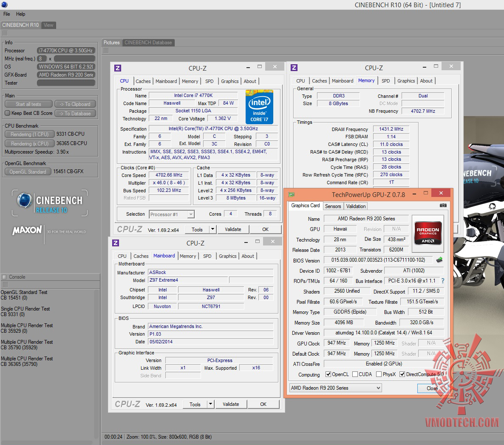The width and height of the screenshot is (504, 445).
Task: Click DRAM Frequency value 1431.2 MHz
Action: click(391, 129)
